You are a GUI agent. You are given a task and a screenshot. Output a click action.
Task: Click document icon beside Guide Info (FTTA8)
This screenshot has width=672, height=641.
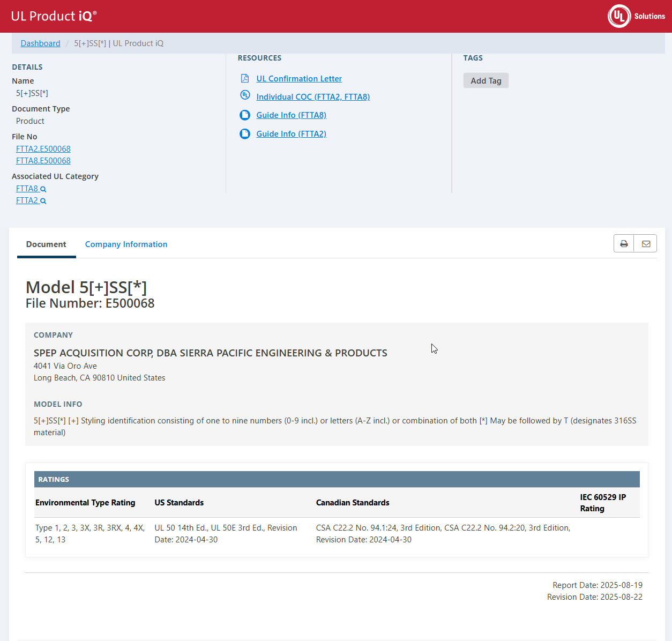tap(245, 115)
